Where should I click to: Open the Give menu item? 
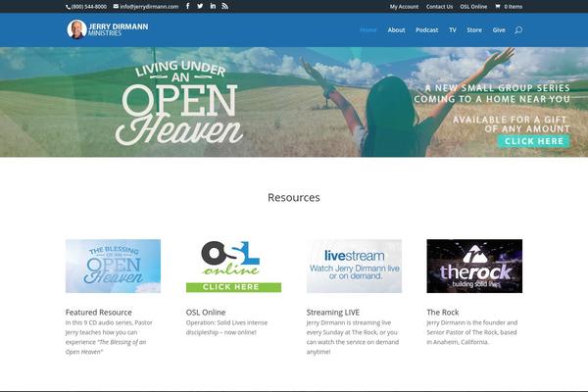(x=499, y=30)
